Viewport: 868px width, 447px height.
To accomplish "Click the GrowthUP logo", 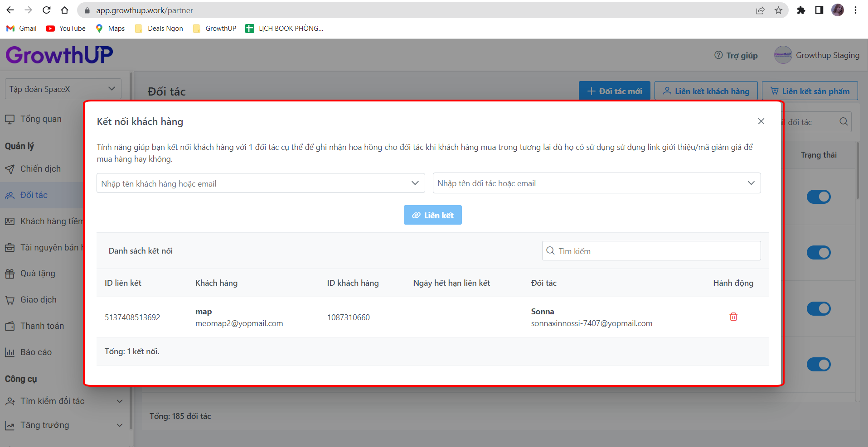I will [59, 55].
